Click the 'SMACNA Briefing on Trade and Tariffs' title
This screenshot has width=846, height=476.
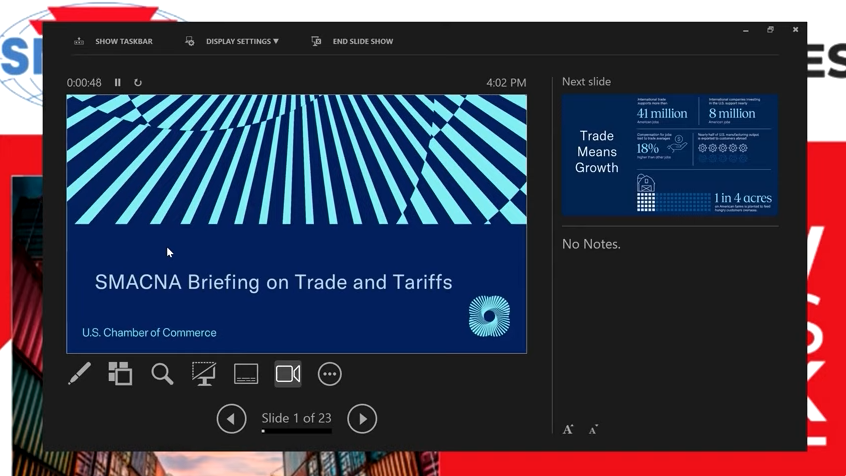274,282
